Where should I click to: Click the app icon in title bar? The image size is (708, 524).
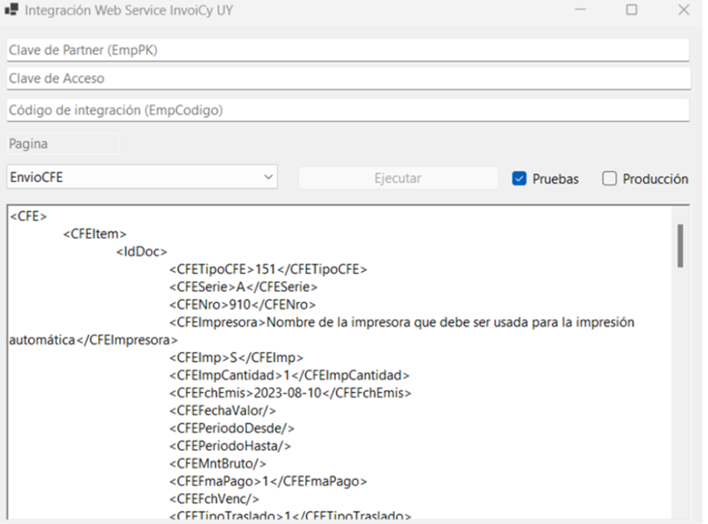(x=12, y=9)
